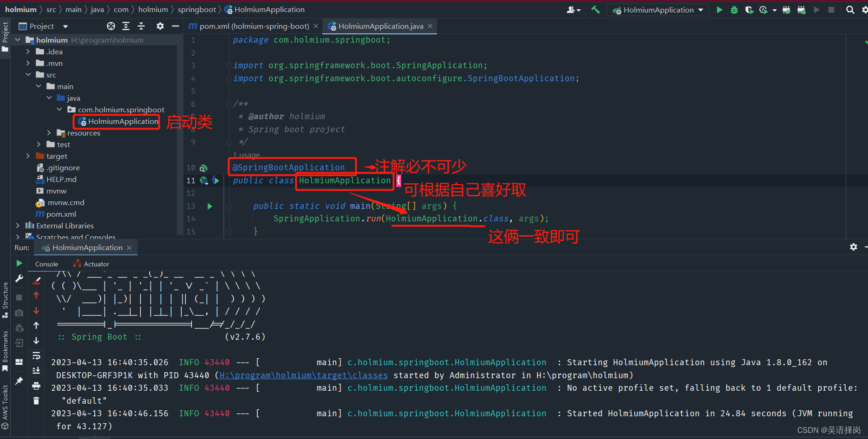Expand External Libraries node
The height and width of the screenshot is (439, 868).
[x=18, y=226]
